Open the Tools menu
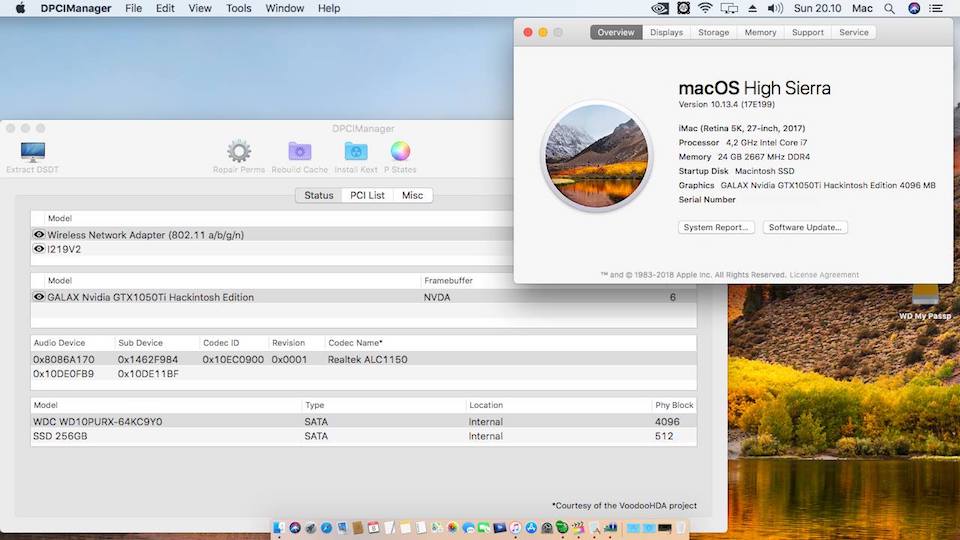The width and height of the screenshot is (960, 540). 238,9
